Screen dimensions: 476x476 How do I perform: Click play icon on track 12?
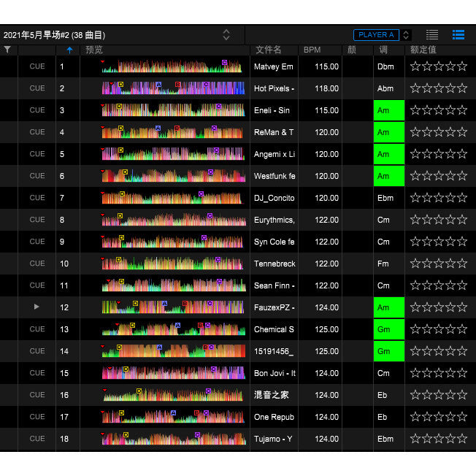(37, 307)
